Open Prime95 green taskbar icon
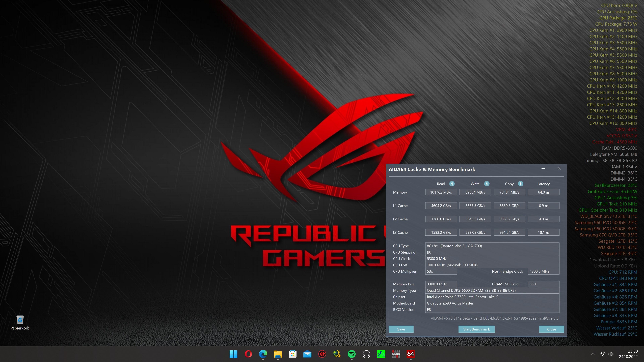Viewport: 644px width, 362px height. point(381,354)
